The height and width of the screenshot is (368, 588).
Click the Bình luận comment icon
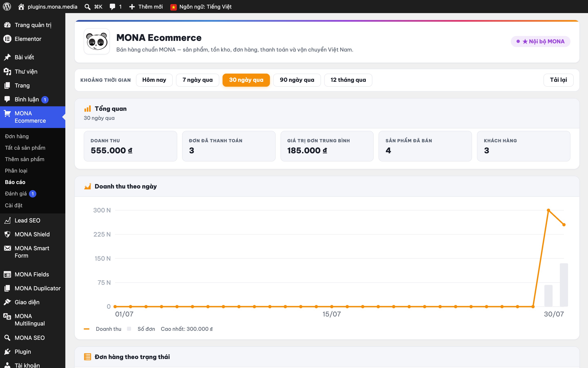click(x=7, y=99)
